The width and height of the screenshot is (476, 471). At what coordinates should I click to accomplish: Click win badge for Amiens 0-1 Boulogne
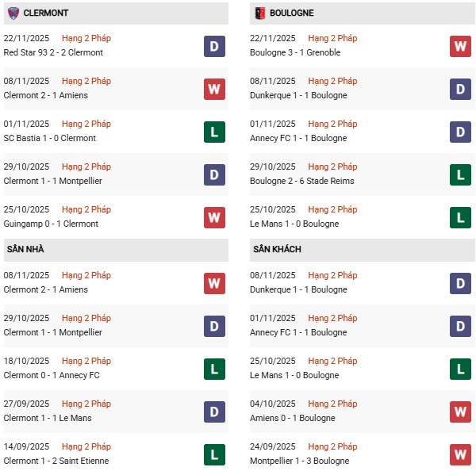pyautogui.click(x=460, y=412)
